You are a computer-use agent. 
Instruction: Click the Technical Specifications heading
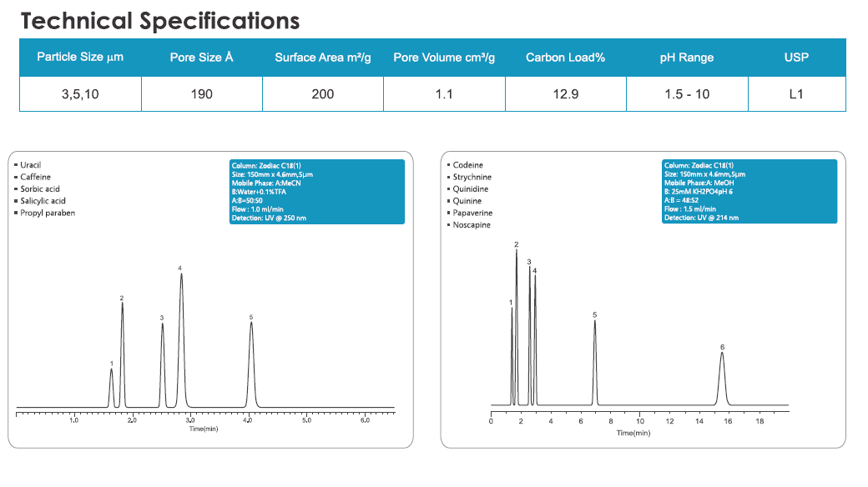pos(160,20)
